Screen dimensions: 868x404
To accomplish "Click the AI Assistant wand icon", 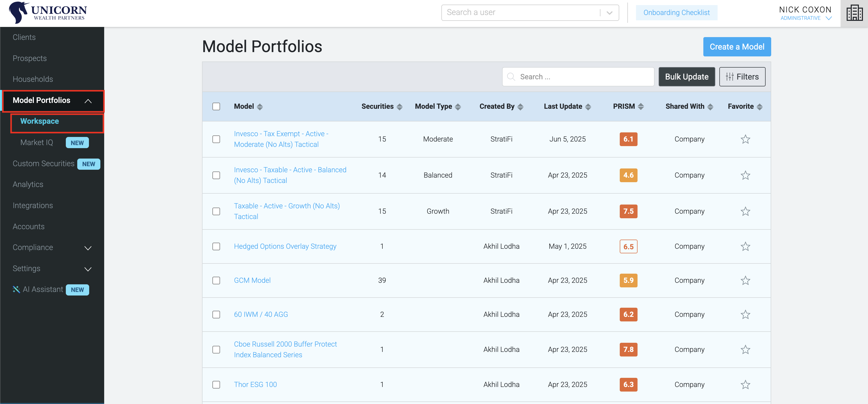I will tap(16, 289).
